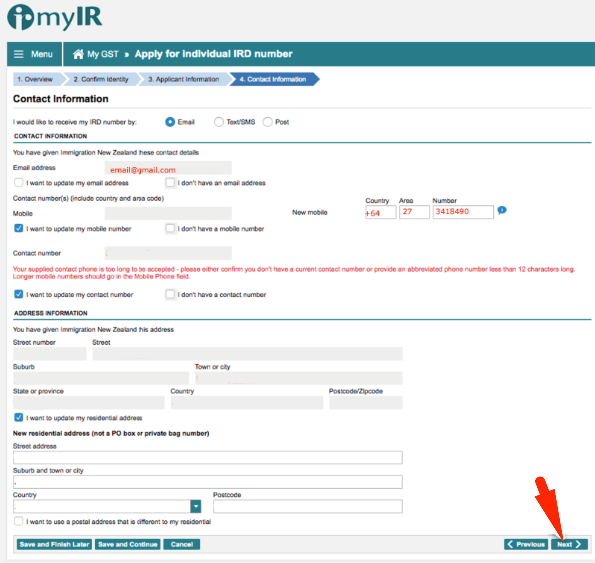This screenshot has height=563, width=595.
Task: Select the Post radio option
Action: [x=268, y=122]
